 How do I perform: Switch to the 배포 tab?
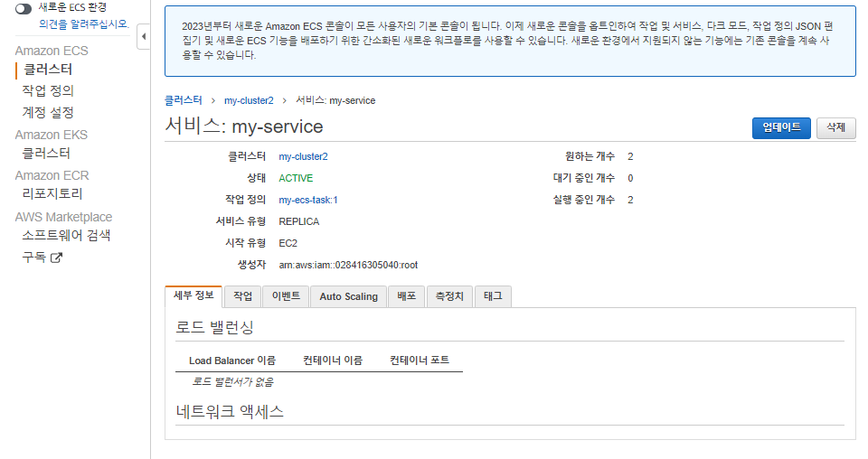pyautogui.click(x=406, y=296)
